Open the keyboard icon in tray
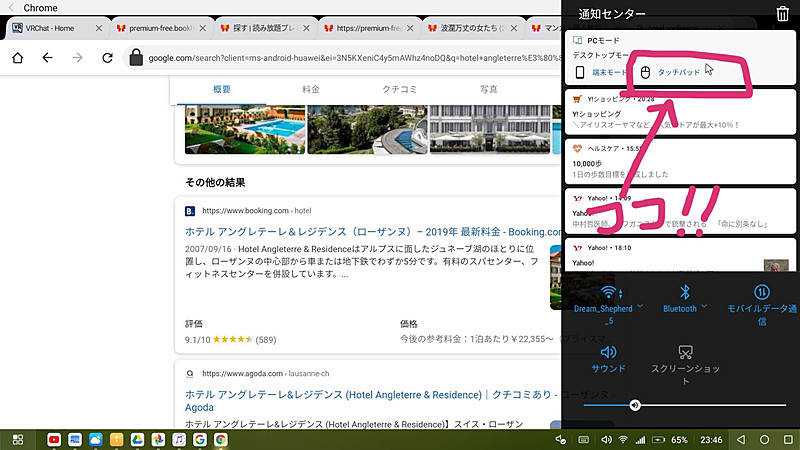The height and width of the screenshot is (450, 800). click(x=584, y=440)
